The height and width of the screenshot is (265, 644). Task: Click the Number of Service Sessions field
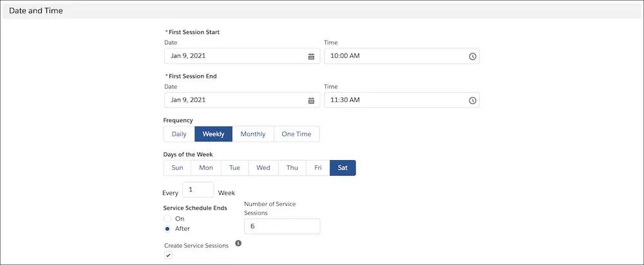pos(282,226)
